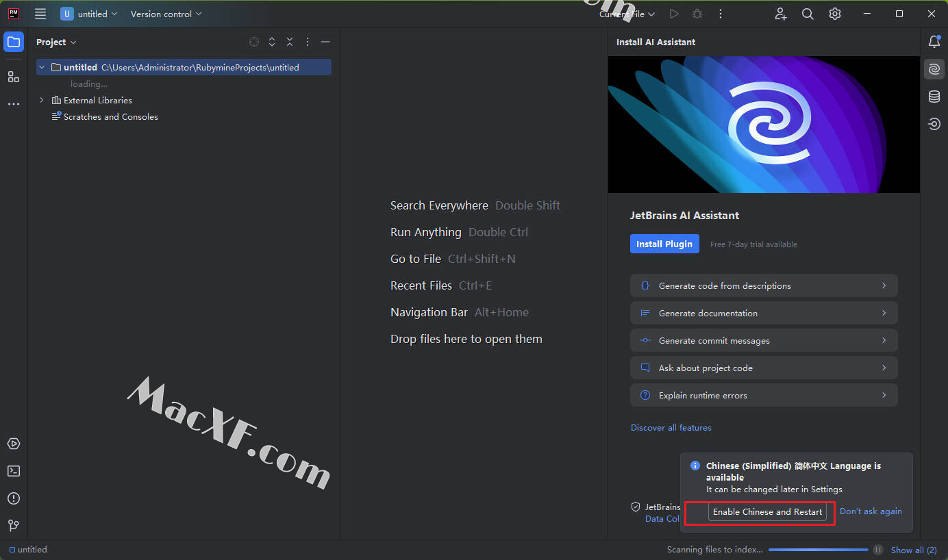Select the untitled project root folder

pos(184,67)
